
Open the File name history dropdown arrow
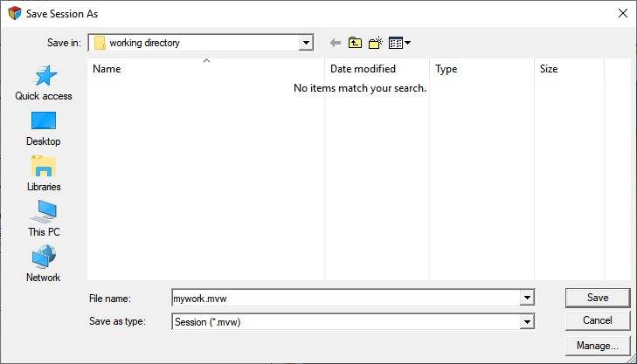coord(527,298)
